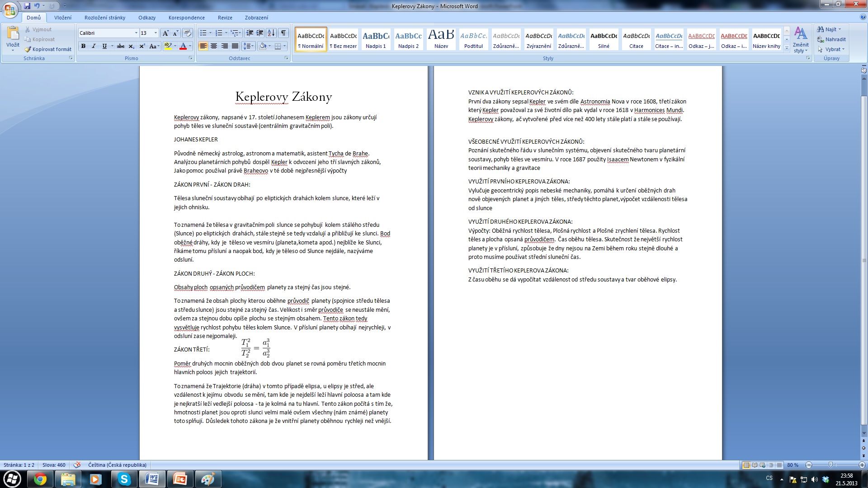This screenshot has height=488, width=868.
Task: Click the Kopírovat formát painter brush
Action: pyautogui.click(x=47, y=49)
